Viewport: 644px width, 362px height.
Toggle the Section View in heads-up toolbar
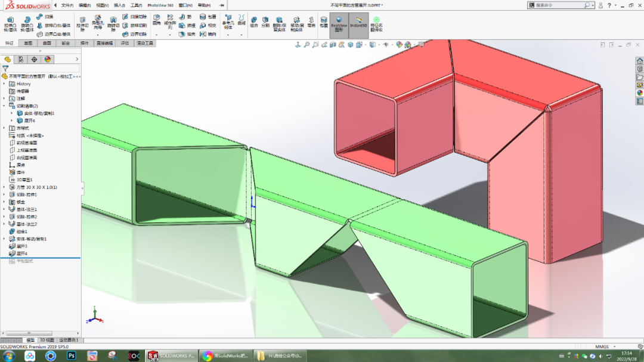tap(332, 44)
